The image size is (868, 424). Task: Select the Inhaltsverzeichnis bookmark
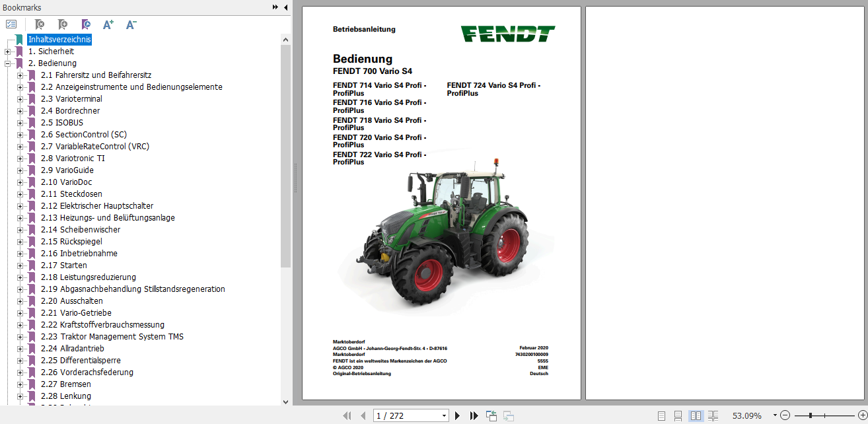tap(59, 40)
